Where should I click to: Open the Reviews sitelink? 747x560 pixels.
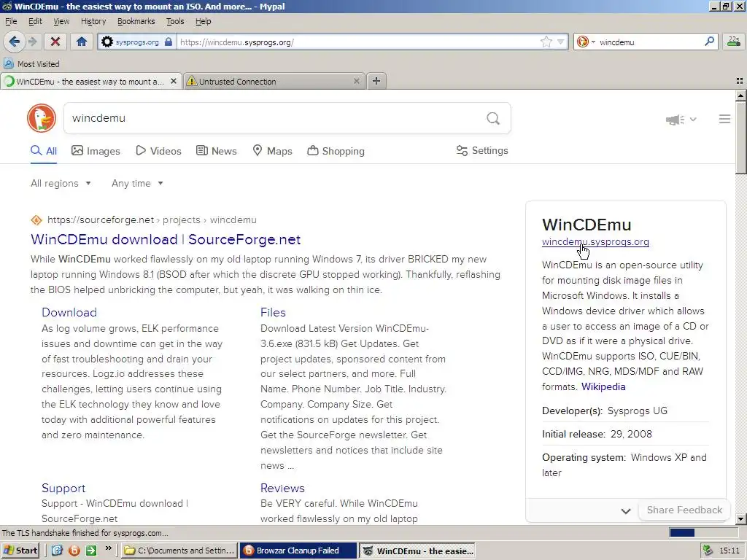pos(282,488)
